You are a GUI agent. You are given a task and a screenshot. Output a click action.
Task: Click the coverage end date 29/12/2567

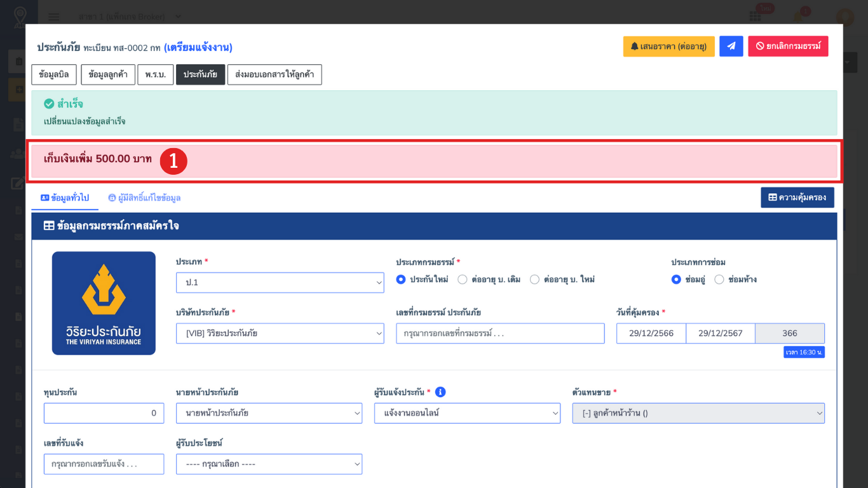tap(721, 334)
